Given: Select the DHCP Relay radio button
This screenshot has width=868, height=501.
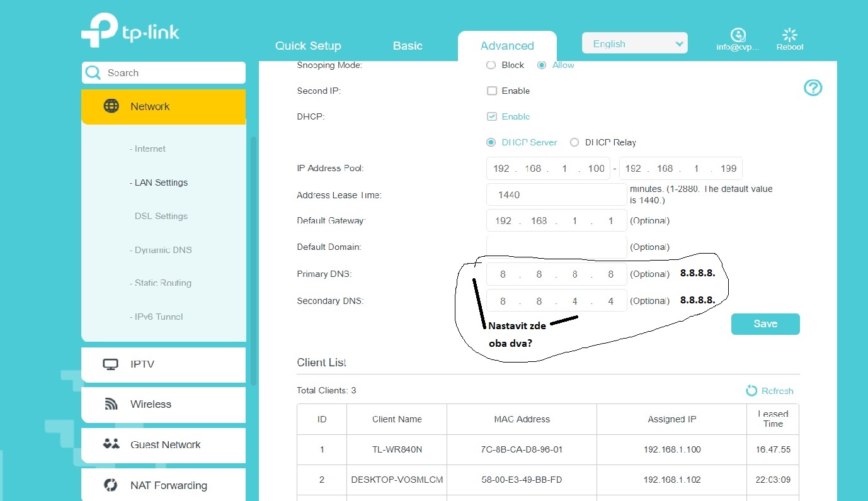Looking at the screenshot, I should click(574, 142).
